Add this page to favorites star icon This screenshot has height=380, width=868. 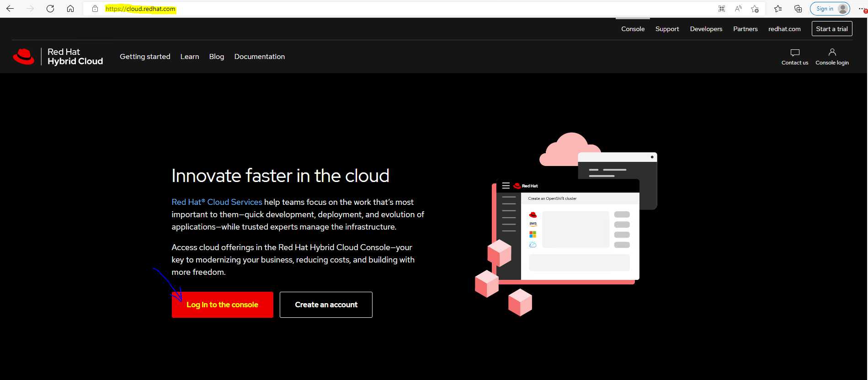755,9
